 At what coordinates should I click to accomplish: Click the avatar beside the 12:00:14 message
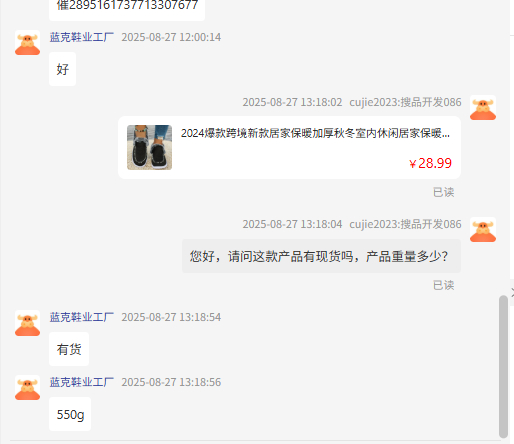[x=27, y=43]
